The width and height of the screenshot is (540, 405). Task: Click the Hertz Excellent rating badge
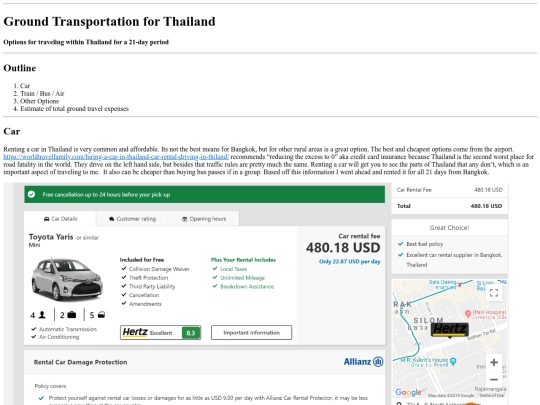(x=160, y=333)
